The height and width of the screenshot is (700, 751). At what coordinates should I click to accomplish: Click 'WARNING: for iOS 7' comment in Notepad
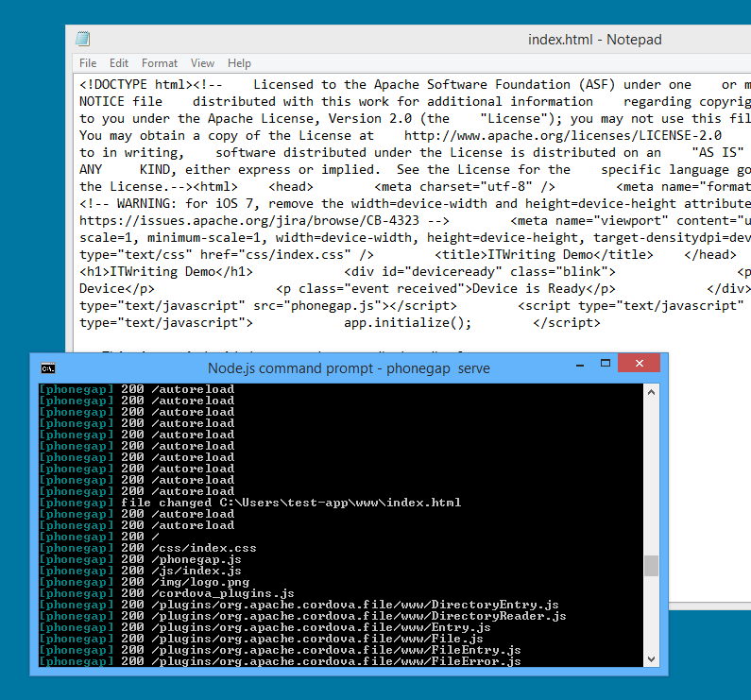(x=185, y=204)
